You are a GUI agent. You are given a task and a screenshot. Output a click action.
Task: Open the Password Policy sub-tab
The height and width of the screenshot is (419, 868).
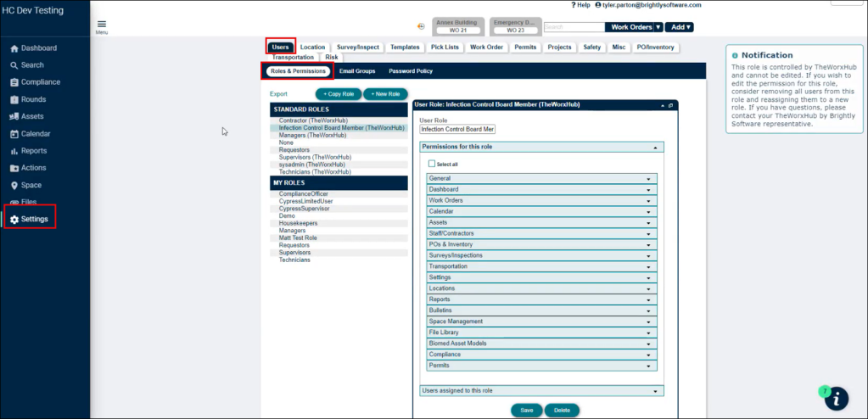[411, 71]
